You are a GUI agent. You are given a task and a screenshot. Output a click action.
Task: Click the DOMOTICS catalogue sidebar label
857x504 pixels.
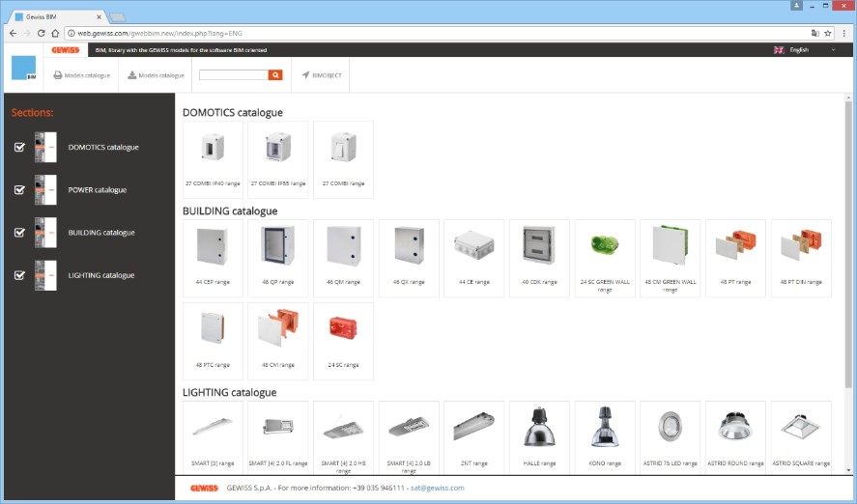click(x=103, y=147)
